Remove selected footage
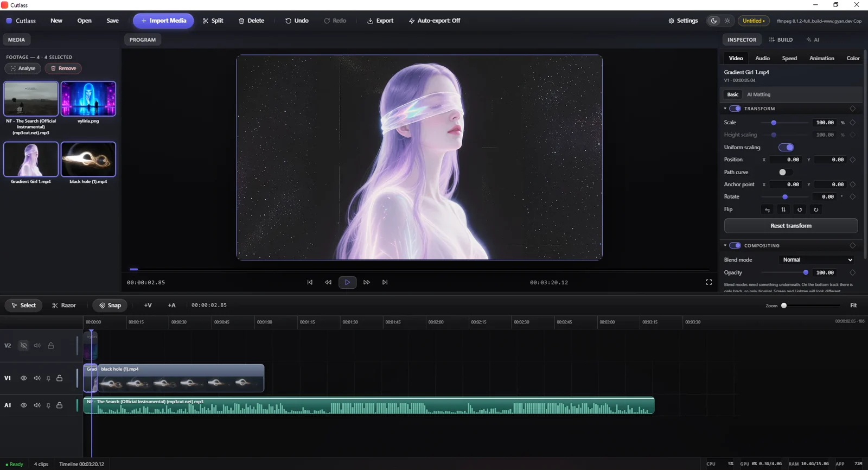Image resolution: width=868 pixels, height=470 pixels. [63, 68]
